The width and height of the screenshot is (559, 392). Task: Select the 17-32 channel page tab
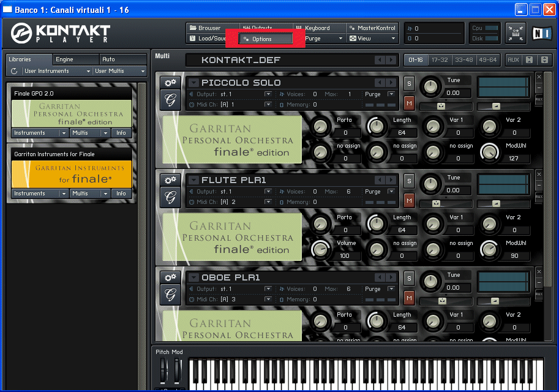click(439, 60)
